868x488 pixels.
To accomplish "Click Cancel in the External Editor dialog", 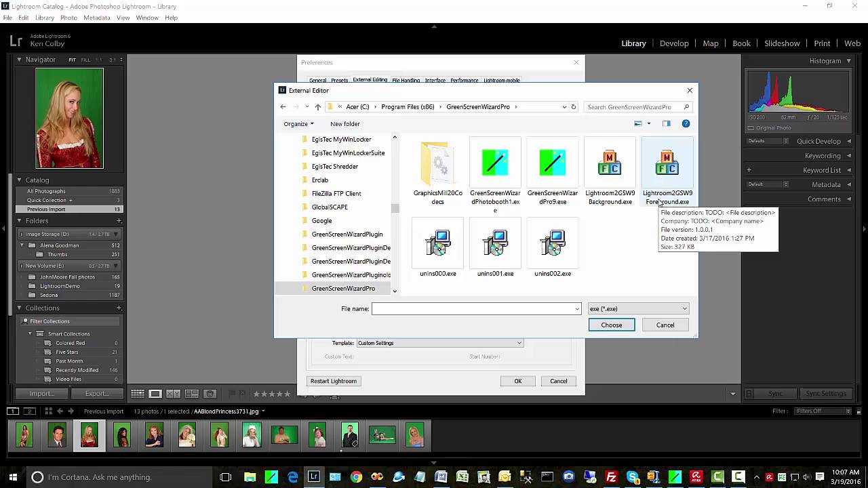I will point(665,325).
